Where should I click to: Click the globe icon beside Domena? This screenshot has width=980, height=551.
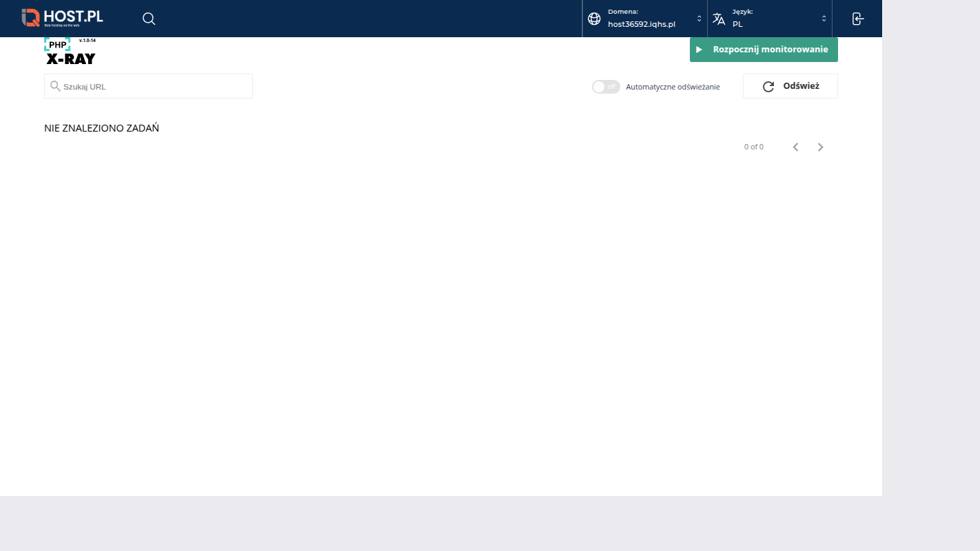(594, 19)
